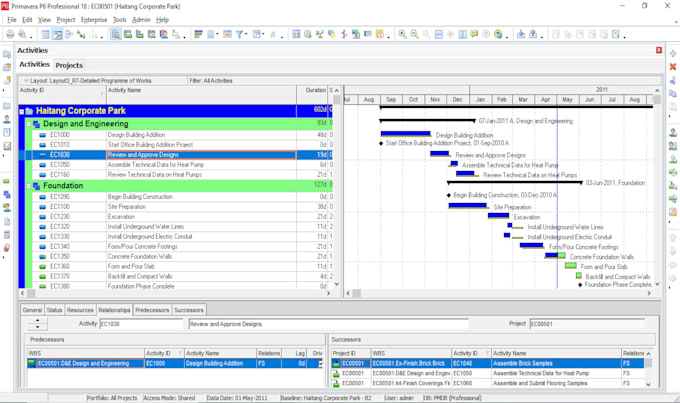Expand the zoom toolbar overflow arrow
The width and height of the screenshot is (680, 403).
(x=507, y=37)
